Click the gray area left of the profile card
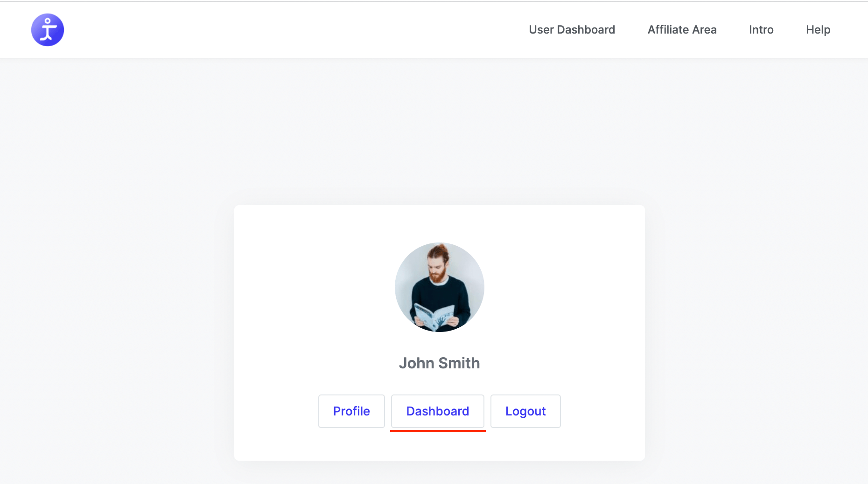 click(x=117, y=326)
